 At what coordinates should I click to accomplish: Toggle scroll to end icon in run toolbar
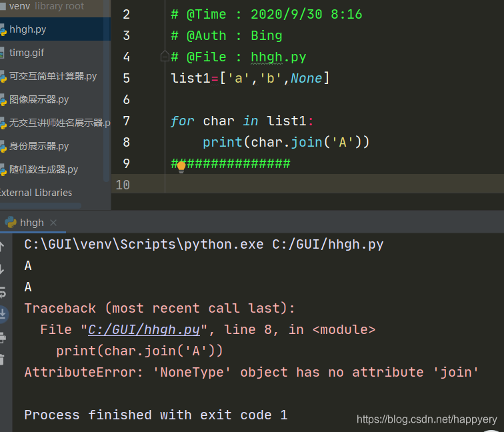click(3, 314)
